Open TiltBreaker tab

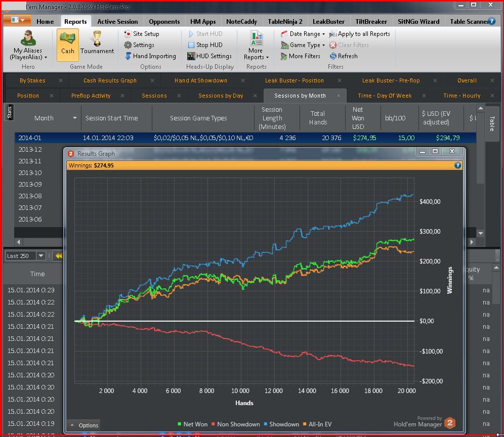[x=371, y=22]
